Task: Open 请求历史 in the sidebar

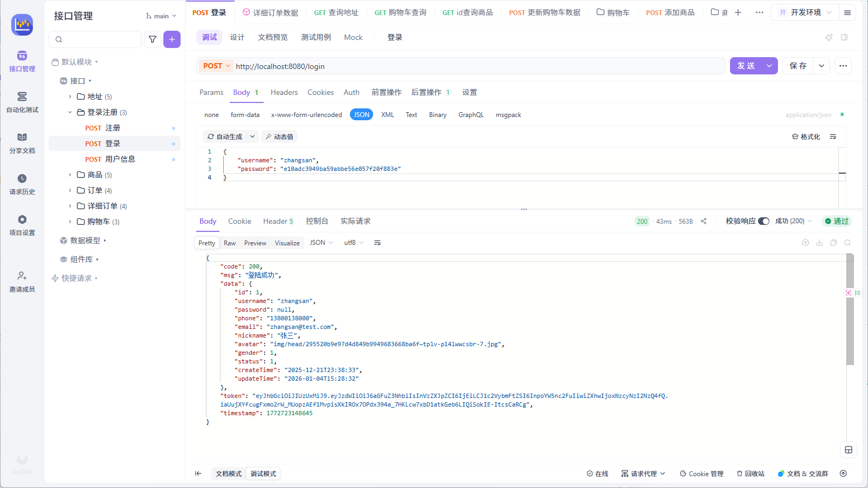Action: click(x=22, y=184)
